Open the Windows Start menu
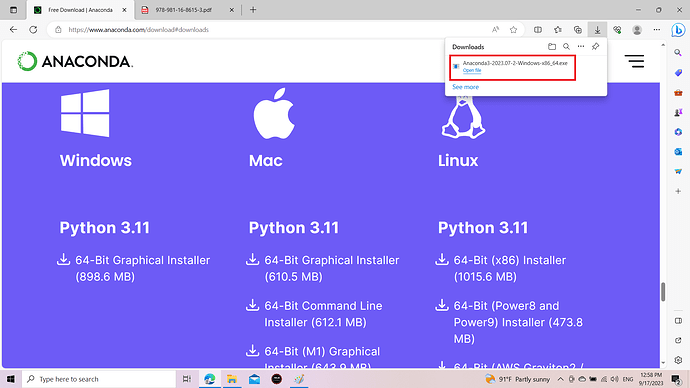 tap(11, 379)
